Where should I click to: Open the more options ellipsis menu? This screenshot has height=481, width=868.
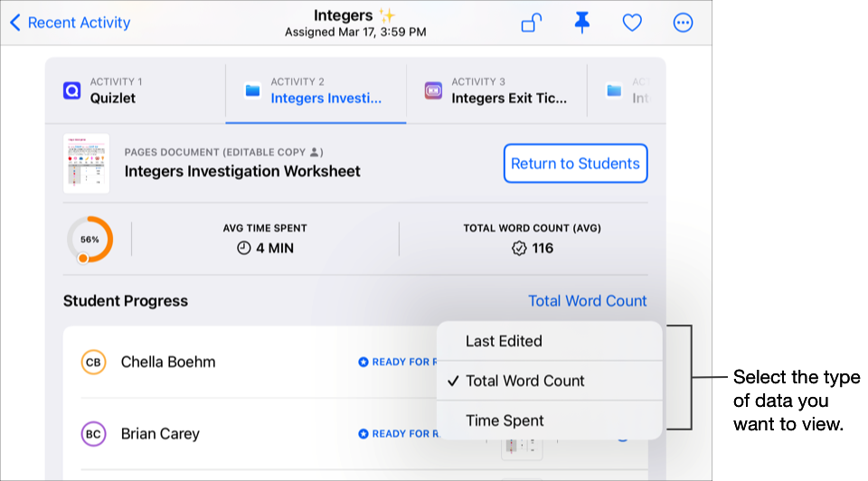(683, 23)
